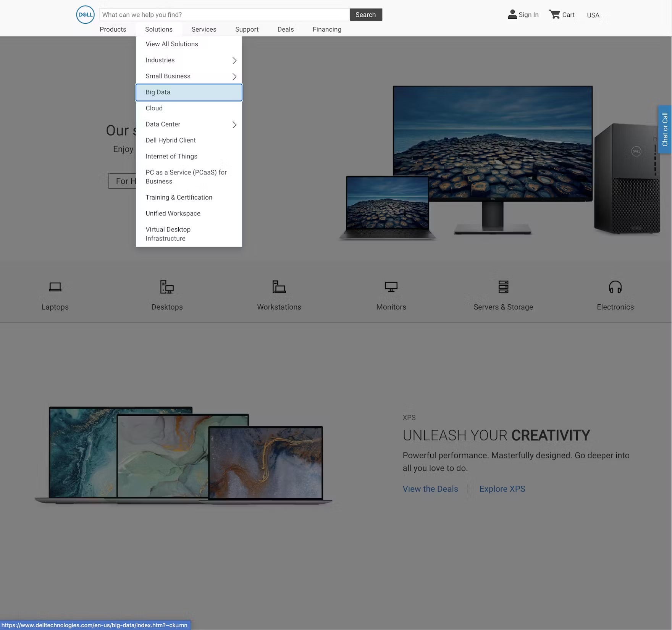Viewport: 672px width, 630px height.
Task: Open the Desktops category icon
Action: click(167, 287)
